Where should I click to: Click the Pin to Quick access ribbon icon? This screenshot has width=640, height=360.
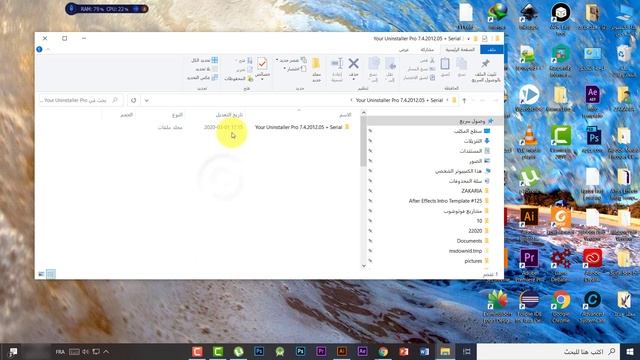[x=485, y=64]
